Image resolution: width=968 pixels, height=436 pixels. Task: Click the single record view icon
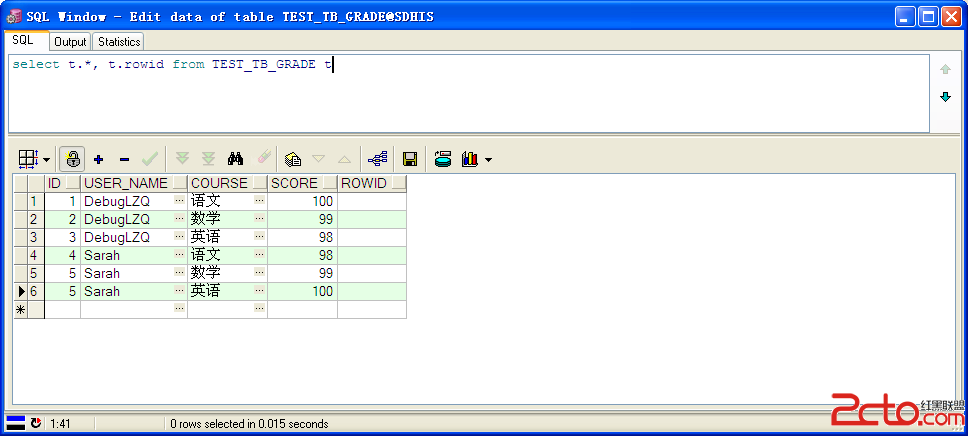pyautogui.click(x=377, y=159)
